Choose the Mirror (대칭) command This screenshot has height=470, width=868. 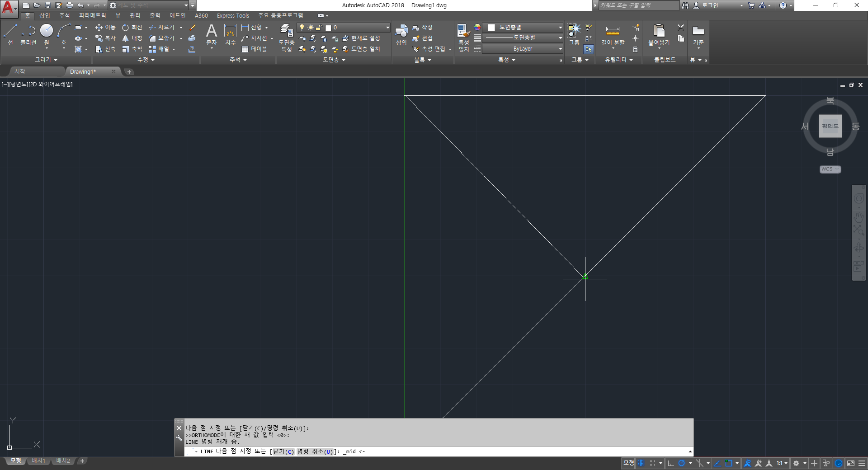point(132,38)
